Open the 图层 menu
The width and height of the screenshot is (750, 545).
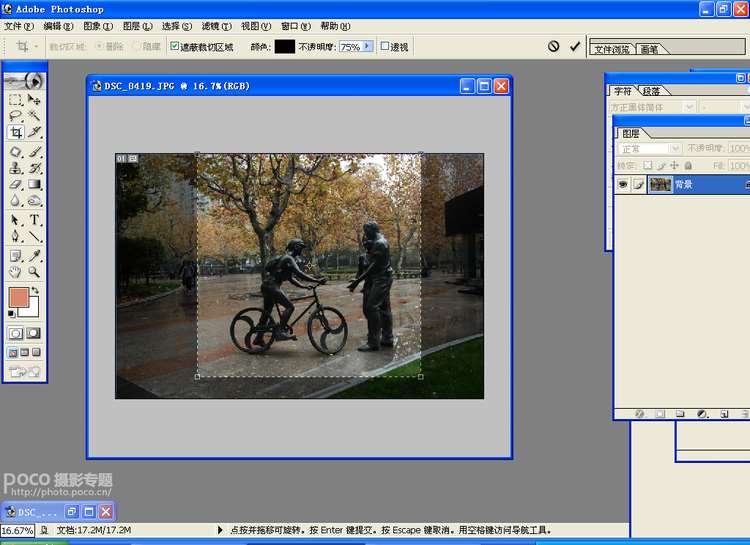tap(137, 26)
